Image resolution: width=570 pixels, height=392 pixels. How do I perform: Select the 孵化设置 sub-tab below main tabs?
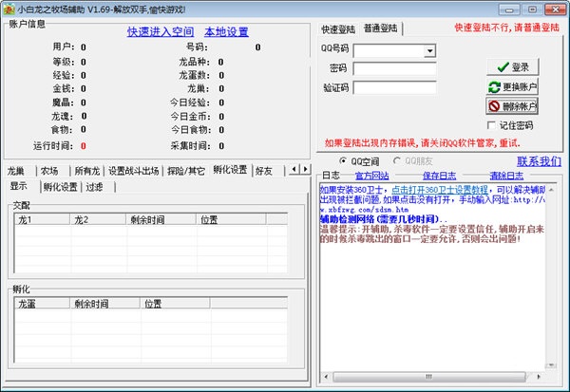(61, 187)
